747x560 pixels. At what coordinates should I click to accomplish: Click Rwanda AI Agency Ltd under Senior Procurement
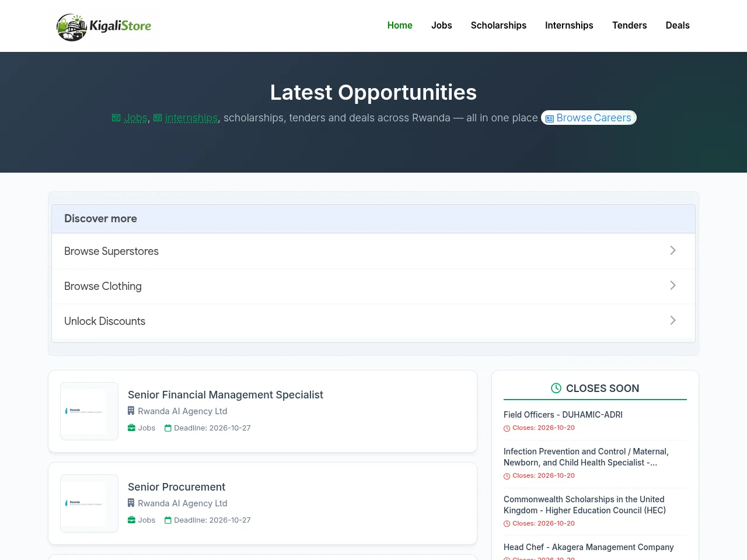coord(182,503)
